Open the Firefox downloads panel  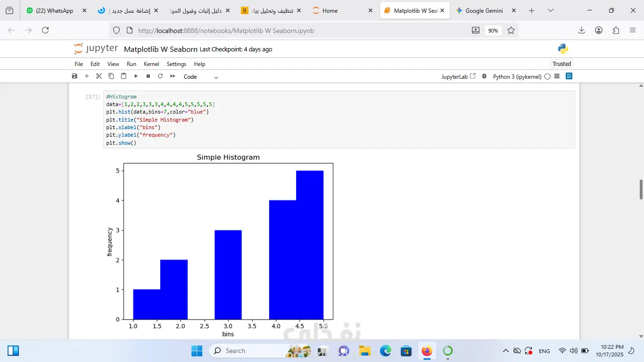point(582,30)
